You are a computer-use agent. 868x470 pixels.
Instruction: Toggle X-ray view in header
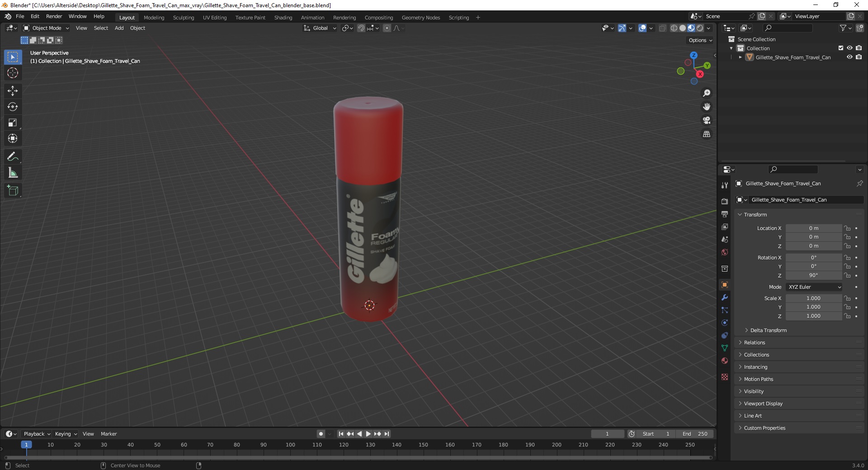tap(663, 28)
